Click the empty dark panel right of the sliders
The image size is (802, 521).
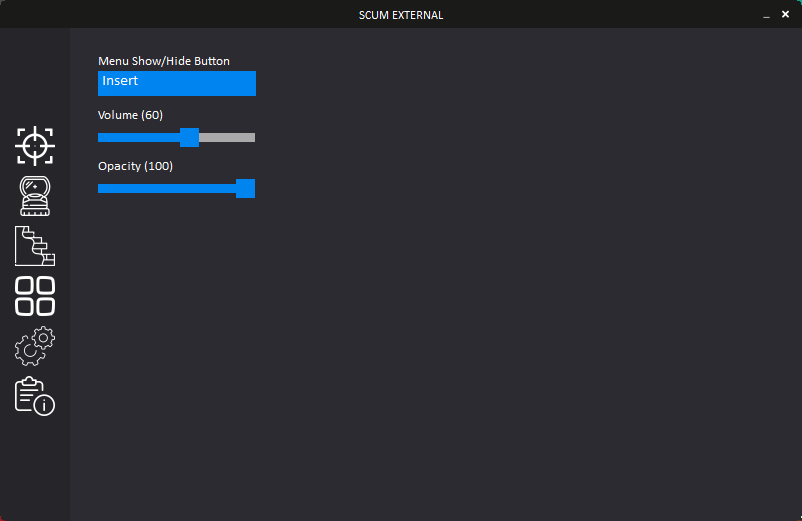pos(527,256)
